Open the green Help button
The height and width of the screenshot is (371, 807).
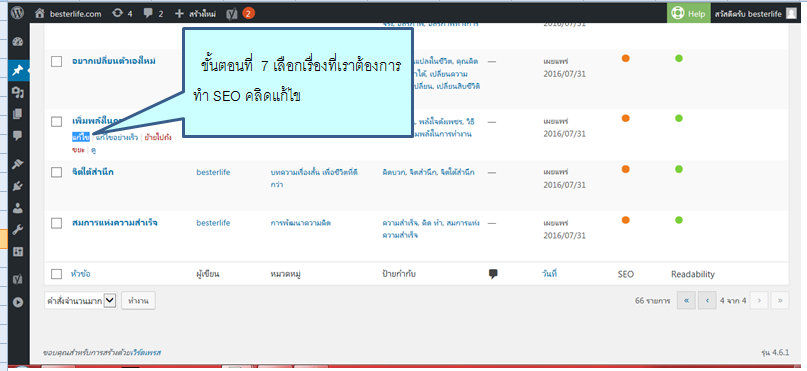[689, 14]
